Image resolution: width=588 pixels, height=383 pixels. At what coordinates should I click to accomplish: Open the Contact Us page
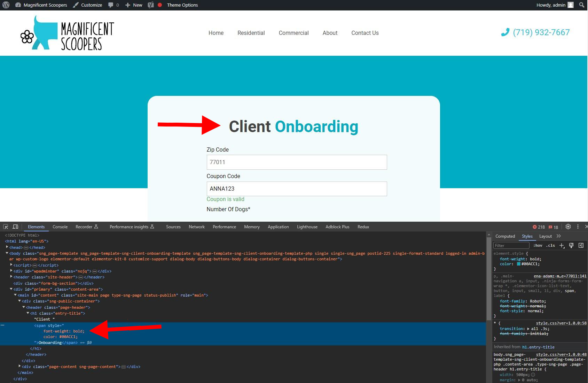(365, 33)
